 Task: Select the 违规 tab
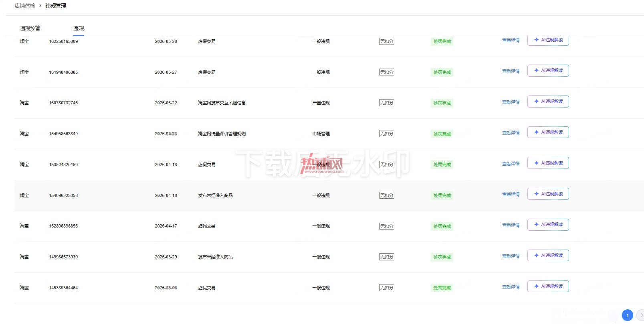[79, 28]
